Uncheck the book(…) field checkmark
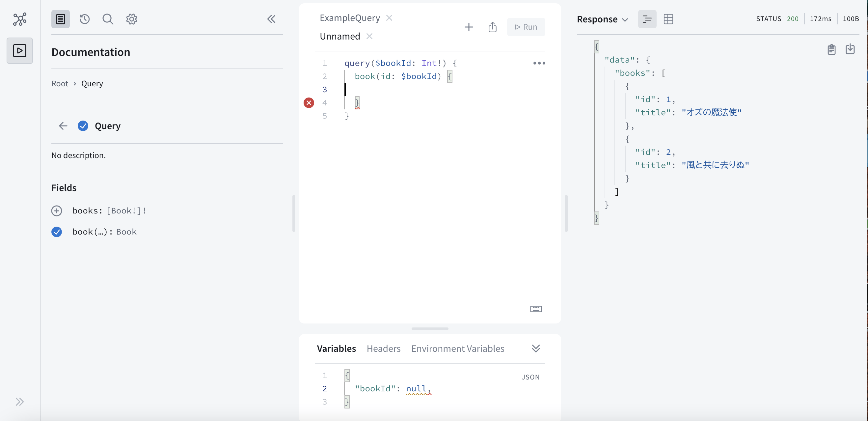The height and width of the screenshot is (421, 868). (56, 232)
